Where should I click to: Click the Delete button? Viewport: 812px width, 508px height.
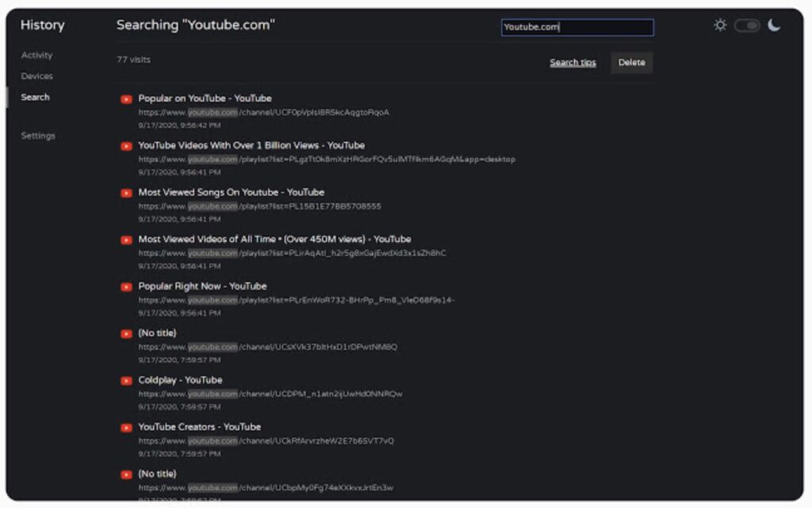(632, 62)
